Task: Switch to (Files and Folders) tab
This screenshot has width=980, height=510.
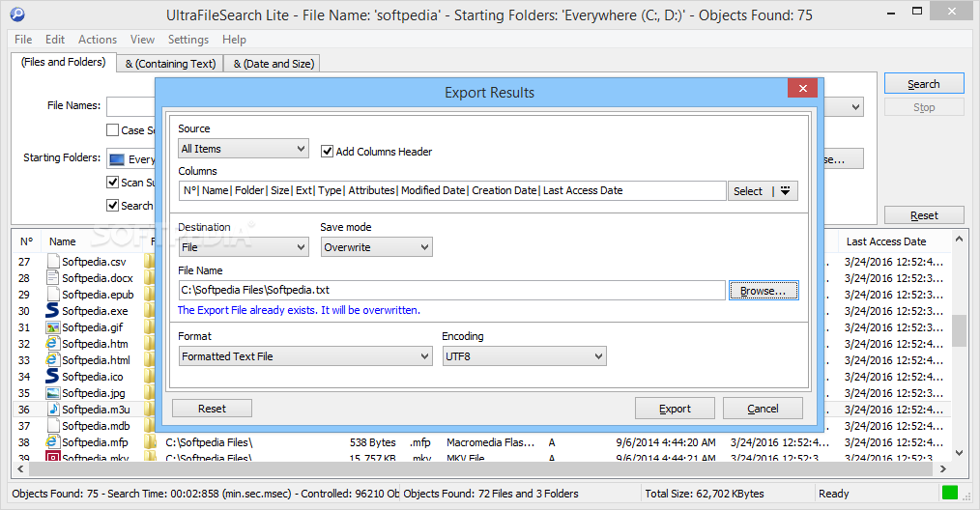Action: point(63,62)
